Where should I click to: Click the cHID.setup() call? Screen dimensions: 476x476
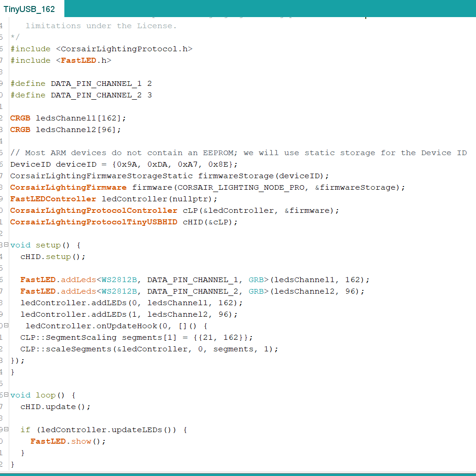[x=51, y=256]
